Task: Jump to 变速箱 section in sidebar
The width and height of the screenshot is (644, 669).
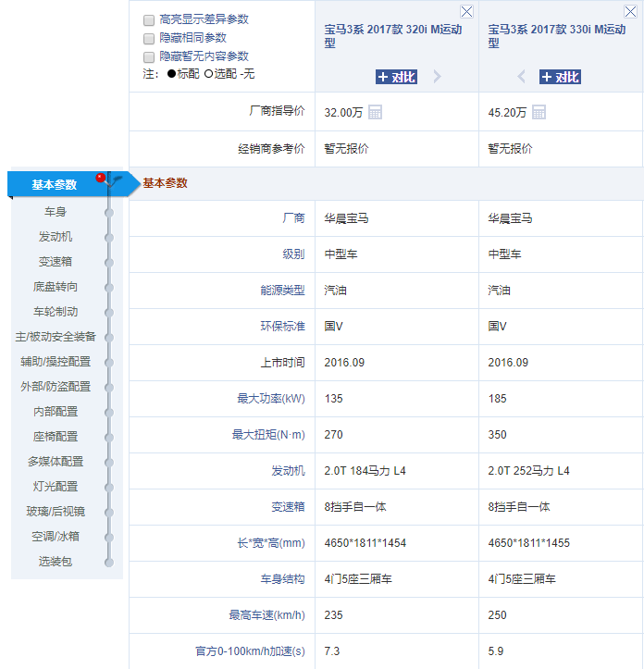Action: pyautogui.click(x=55, y=262)
